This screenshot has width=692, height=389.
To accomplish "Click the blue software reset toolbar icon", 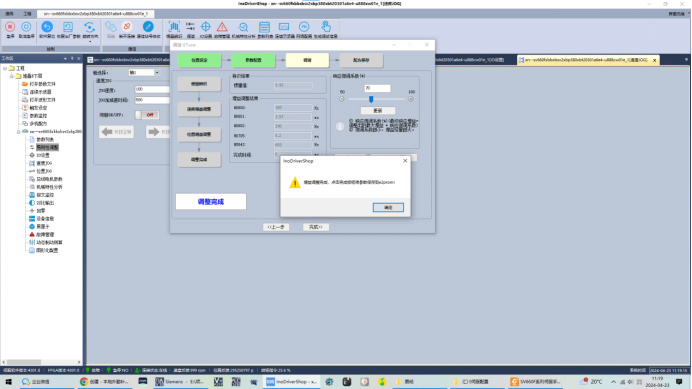I will (x=47, y=27).
